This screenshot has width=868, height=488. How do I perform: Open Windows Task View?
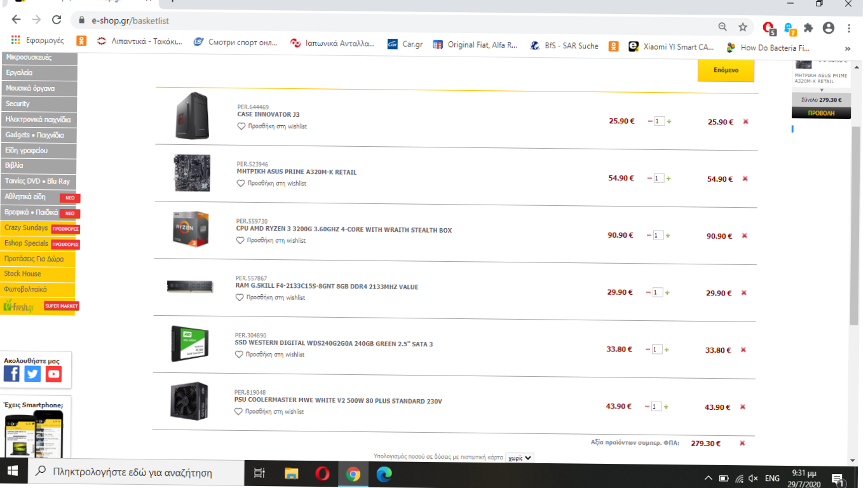point(259,473)
